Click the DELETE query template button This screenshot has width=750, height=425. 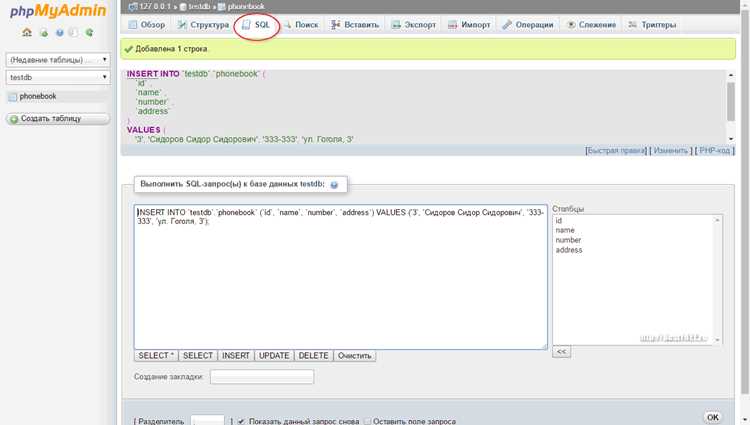click(313, 356)
